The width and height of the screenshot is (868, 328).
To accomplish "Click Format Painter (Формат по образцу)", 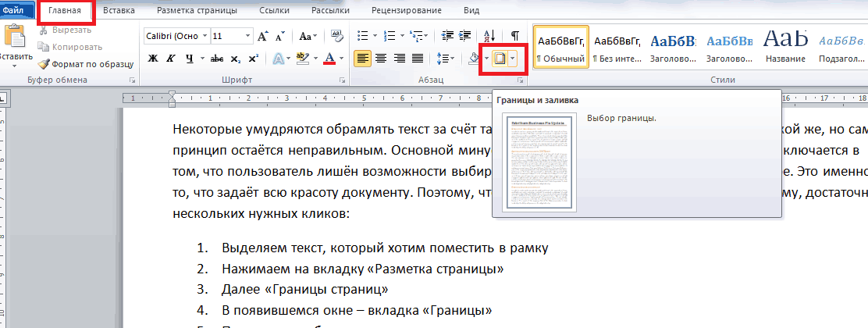I will [x=86, y=64].
